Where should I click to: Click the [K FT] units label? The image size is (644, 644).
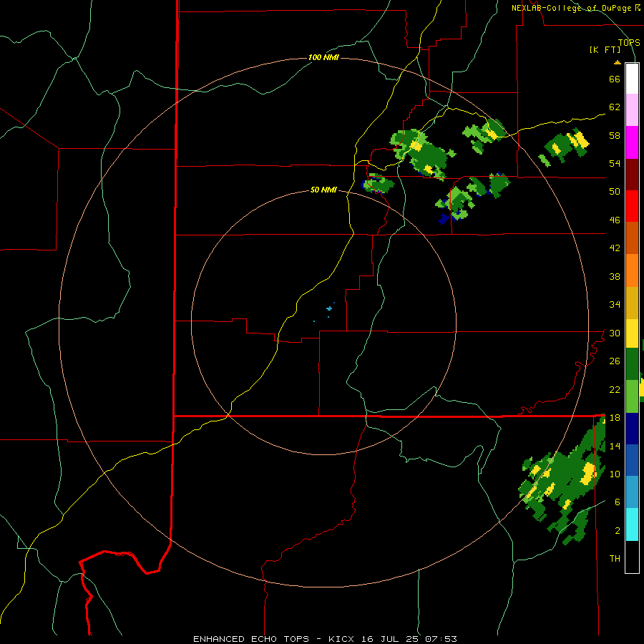tap(605, 50)
